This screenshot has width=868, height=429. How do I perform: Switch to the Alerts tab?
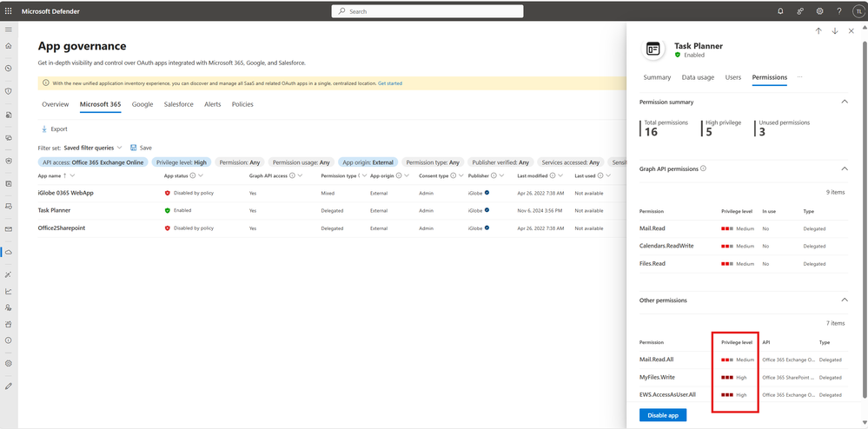point(213,104)
